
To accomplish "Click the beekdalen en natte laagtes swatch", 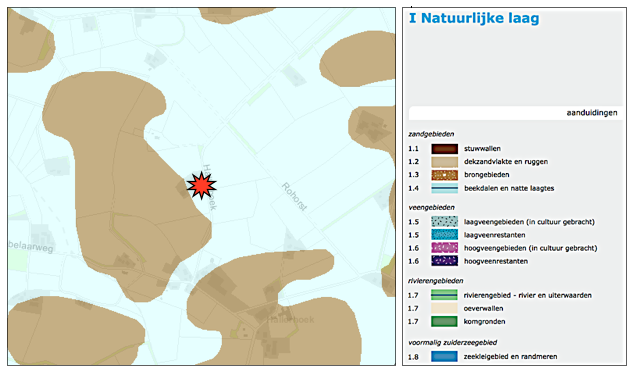I will [445, 188].
